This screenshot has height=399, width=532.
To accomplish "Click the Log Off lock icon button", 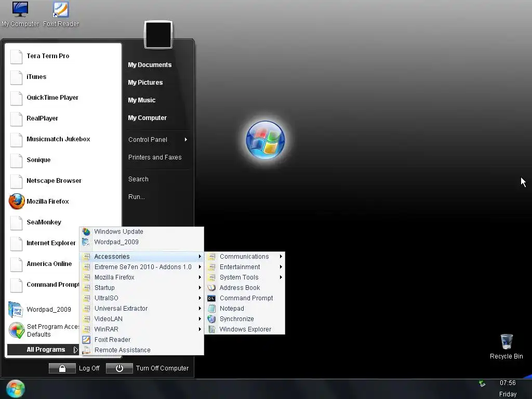I will coord(62,368).
